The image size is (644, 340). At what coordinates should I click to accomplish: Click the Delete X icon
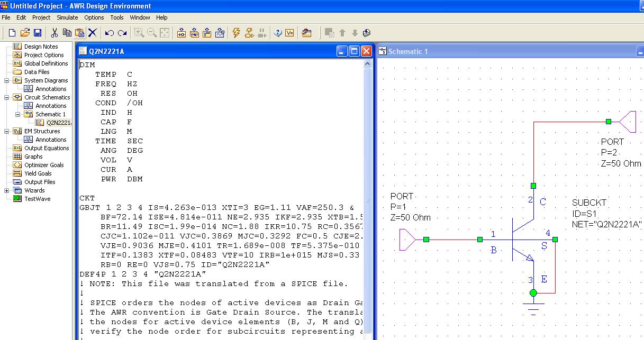coord(93,33)
